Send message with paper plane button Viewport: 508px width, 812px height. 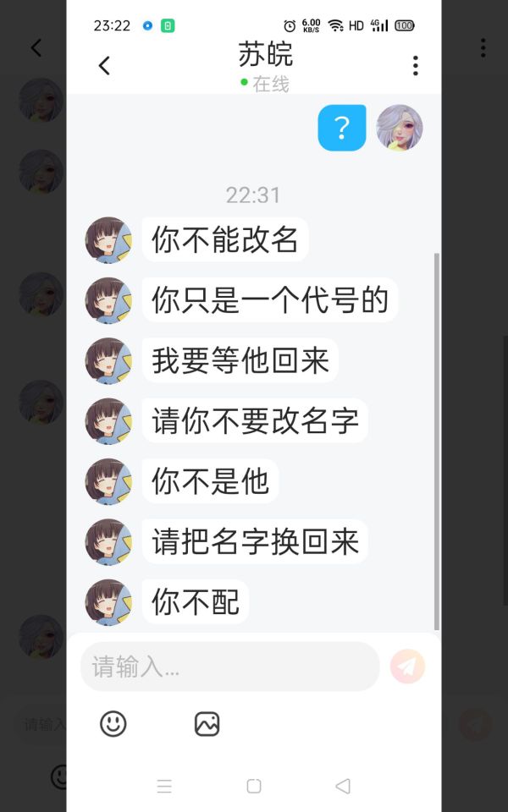407,667
